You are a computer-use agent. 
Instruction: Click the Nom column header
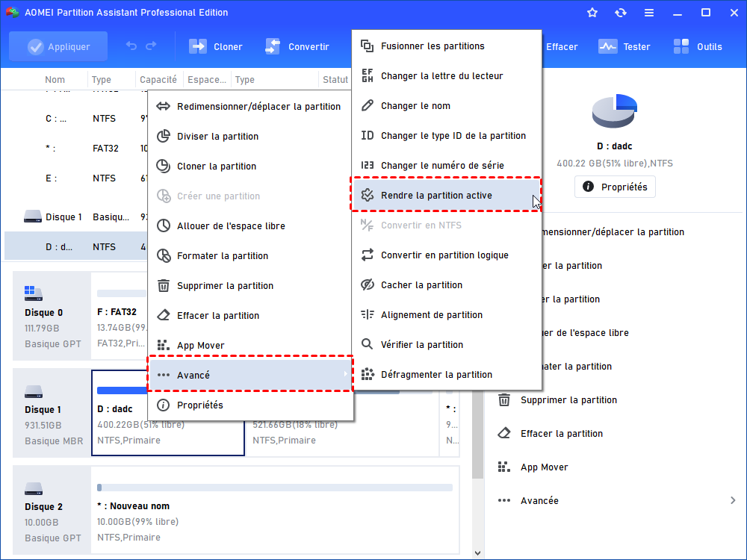click(x=55, y=80)
